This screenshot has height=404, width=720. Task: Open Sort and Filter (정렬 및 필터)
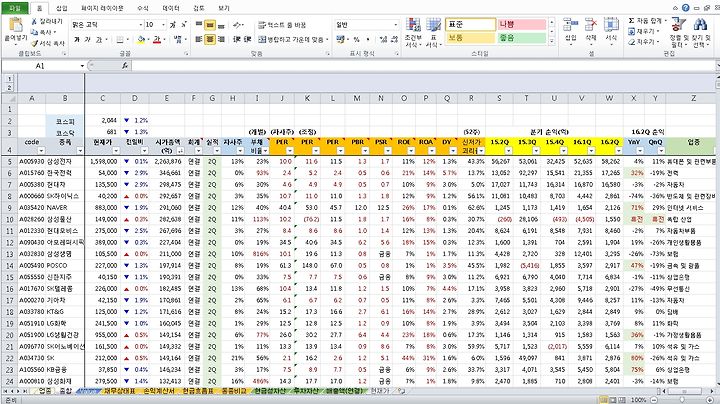tap(679, 32)
